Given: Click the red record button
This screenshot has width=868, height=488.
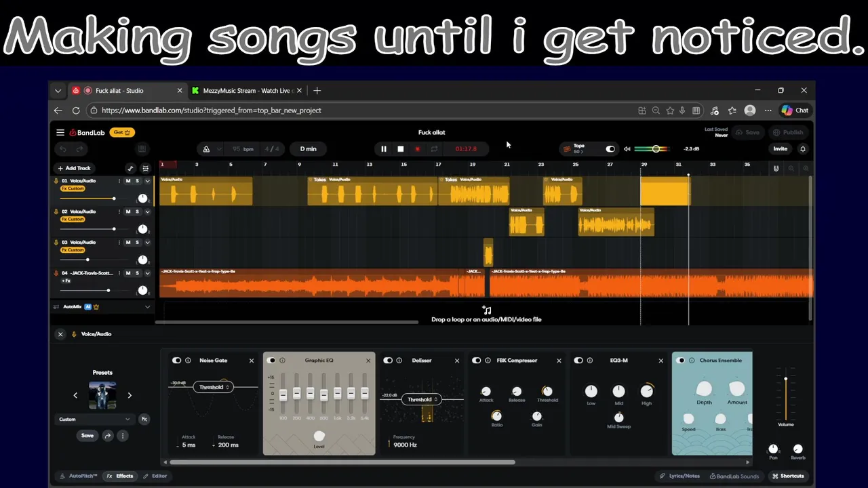Looking at the screenshot, I should click(x=417, y=149).
